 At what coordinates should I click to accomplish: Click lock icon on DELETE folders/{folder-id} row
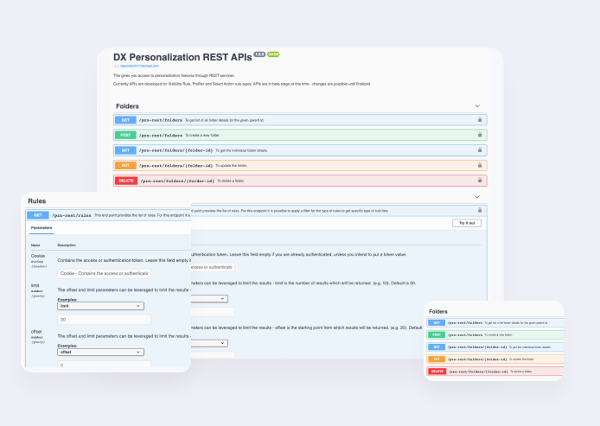tap(479, 180)
